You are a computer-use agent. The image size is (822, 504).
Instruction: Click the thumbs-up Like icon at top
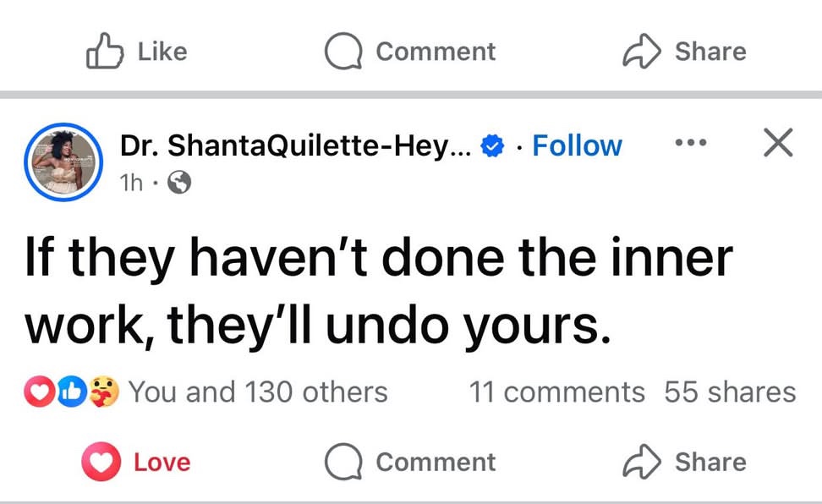(x=105, y=51)
